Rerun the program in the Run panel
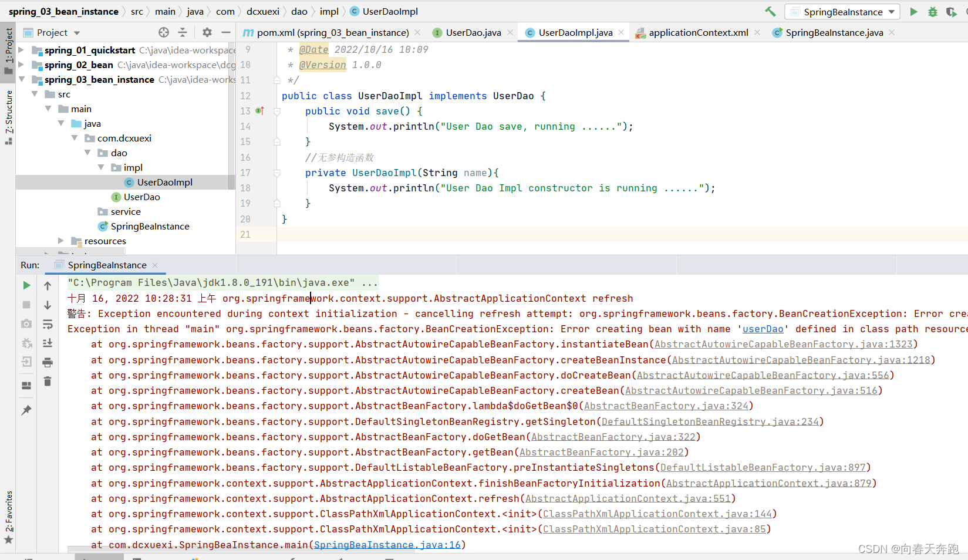The image size is (968, 560). click(x=26, y=285)
